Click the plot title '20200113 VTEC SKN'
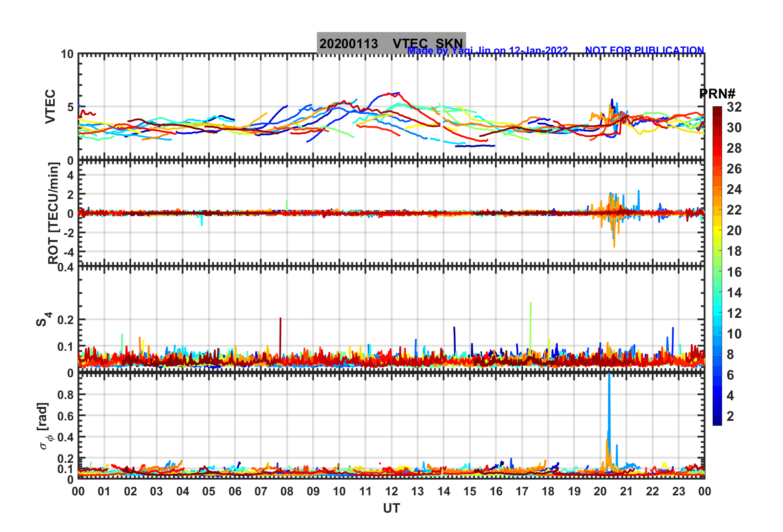The width and height of the screenshot is (783, 532). 391,43
